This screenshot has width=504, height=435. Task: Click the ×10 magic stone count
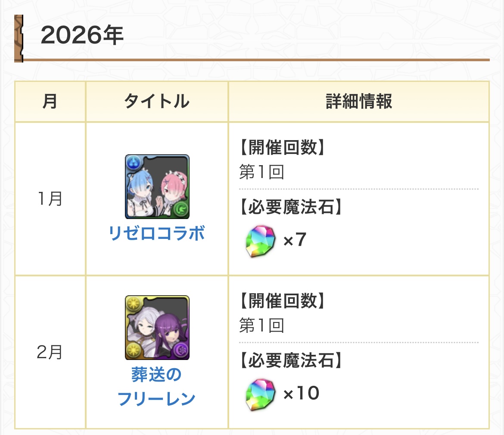pos(301,394)
